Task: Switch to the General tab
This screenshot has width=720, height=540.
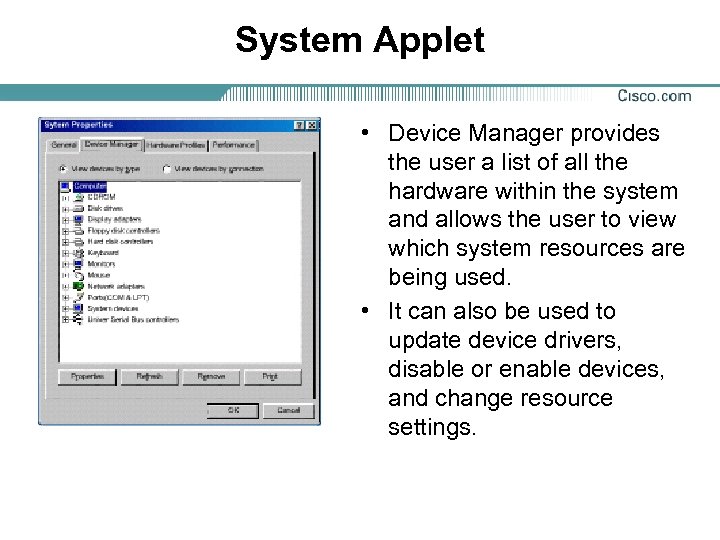Action: click(x=64, y=145)
